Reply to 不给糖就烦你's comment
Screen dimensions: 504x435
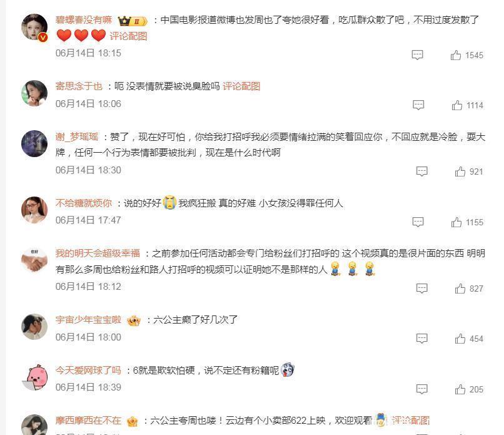(x=418, y=222)
